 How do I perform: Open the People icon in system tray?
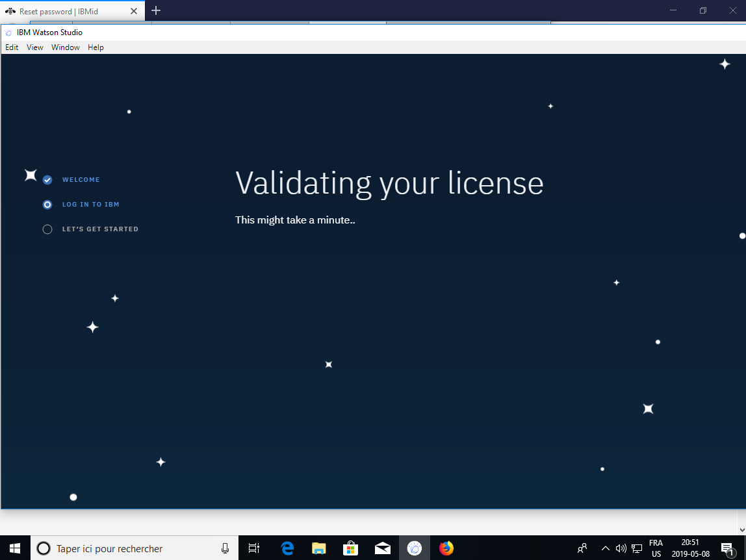click(582, 548)
